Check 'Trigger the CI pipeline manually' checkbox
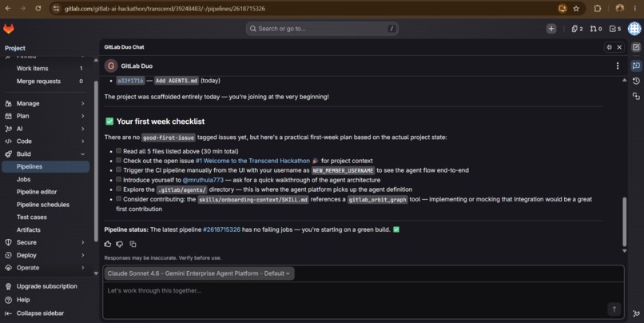Image resolution: width=644 pixels, height=323 pixels. click(x=119, y=169)
